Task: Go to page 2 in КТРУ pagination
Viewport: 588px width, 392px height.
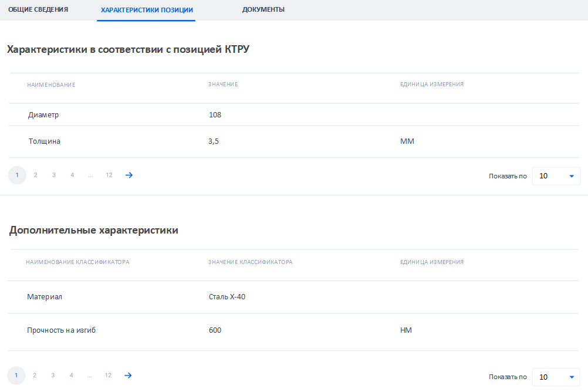Action: (36, 175)
